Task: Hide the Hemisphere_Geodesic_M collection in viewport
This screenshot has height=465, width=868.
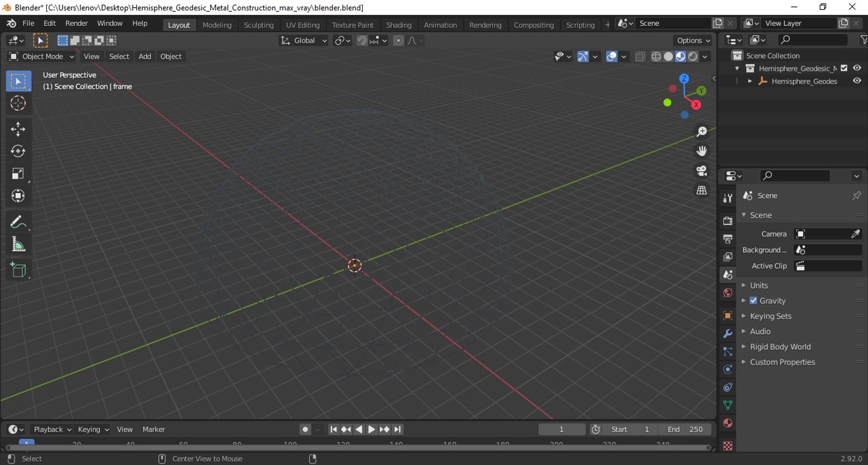Action: [x=857, y=68]
